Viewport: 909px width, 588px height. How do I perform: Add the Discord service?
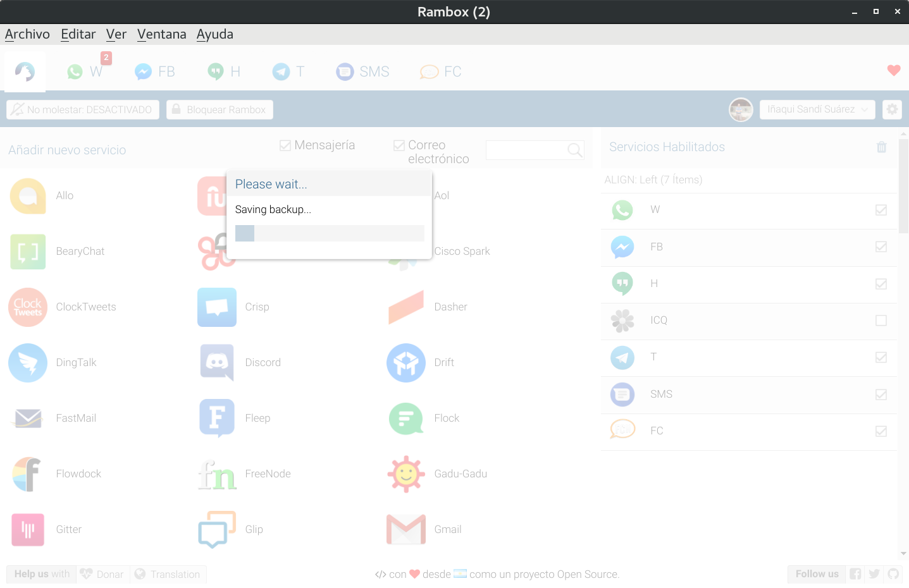(x=217, y=363)
